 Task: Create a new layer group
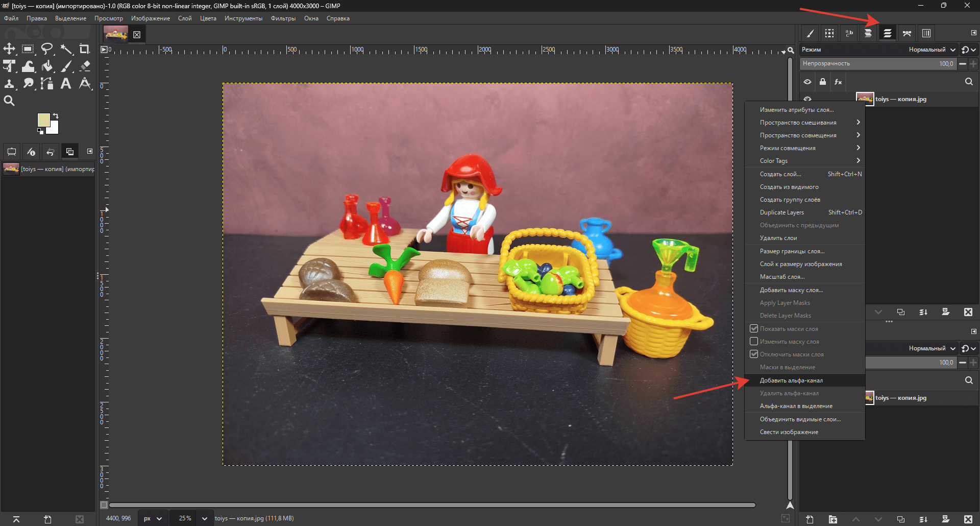[833, 519]
